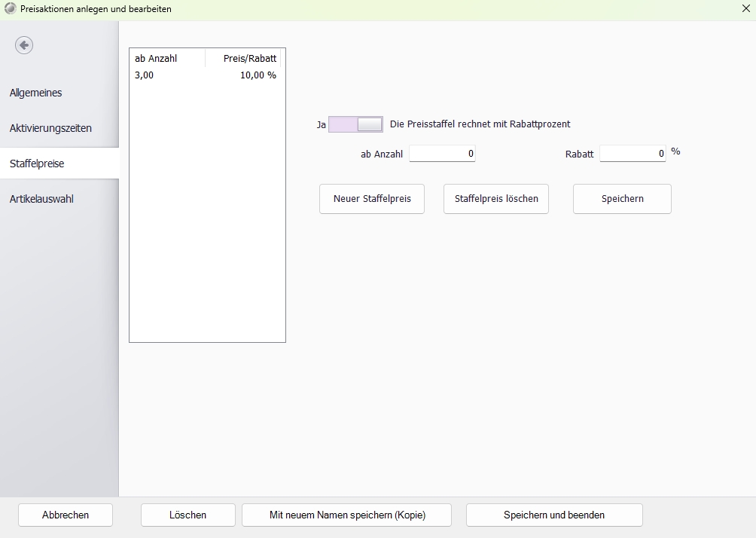Focus the 'ab Anzahl' input field
The width and height of the screenshot is (756, 538).
click(442, 154)
